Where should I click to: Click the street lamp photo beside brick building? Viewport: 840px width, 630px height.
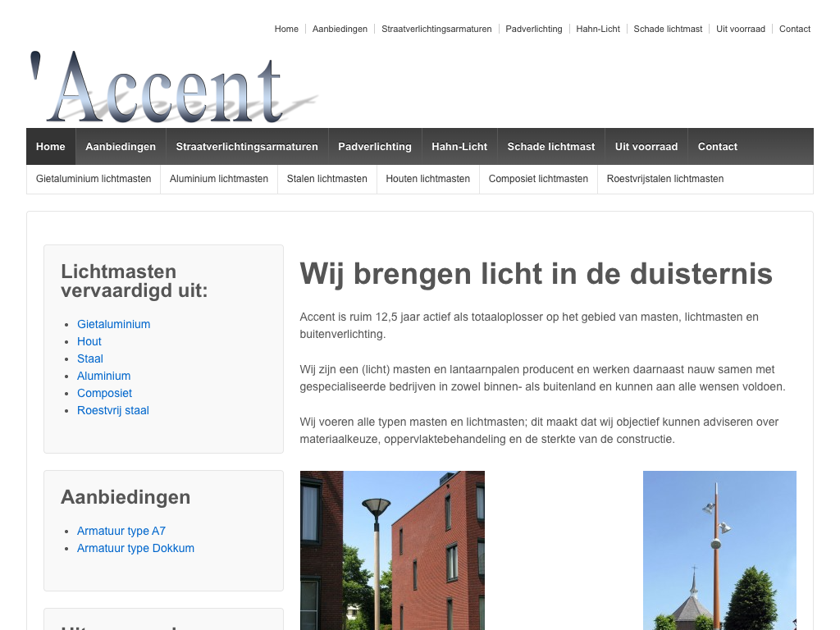392,550
